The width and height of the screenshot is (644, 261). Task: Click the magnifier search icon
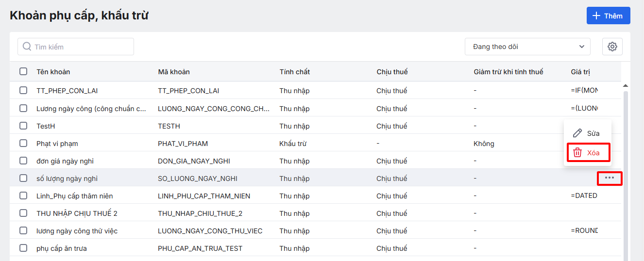point(27,47)
